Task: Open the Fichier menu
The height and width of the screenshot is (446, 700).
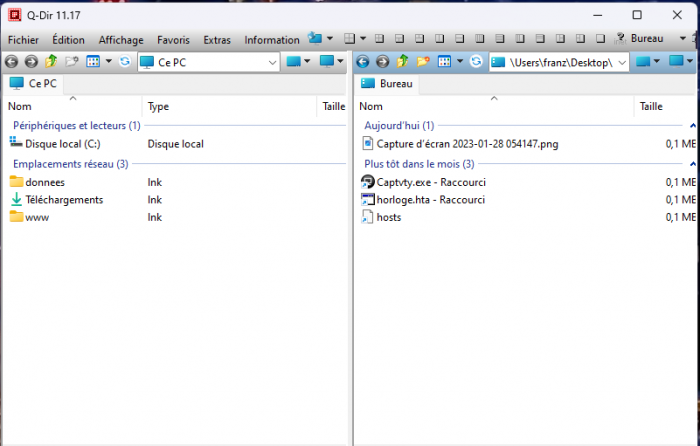Action: tap(23, 40)
